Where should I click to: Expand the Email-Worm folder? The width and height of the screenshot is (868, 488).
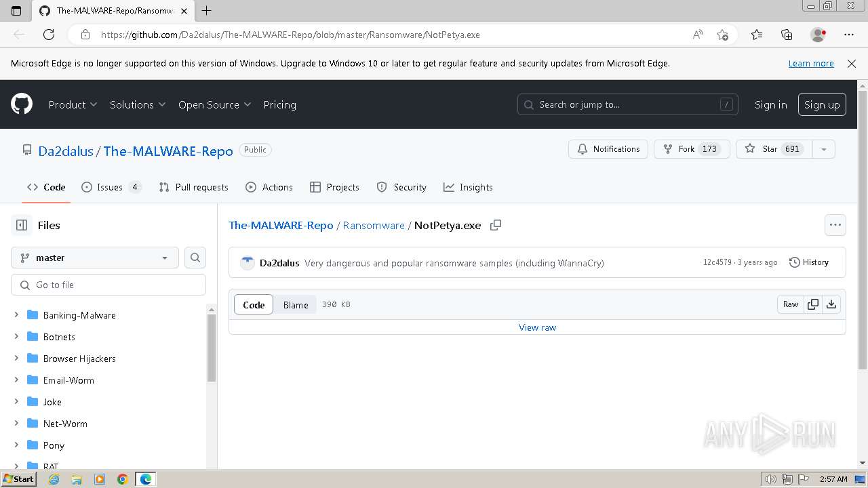(16, 380)
